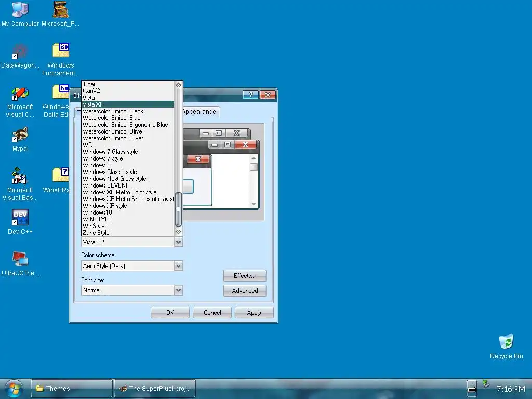This screenshot has width=532, height=399.
Task: Select the highlighted Vista XP entry
Action: tap(128, 104)
